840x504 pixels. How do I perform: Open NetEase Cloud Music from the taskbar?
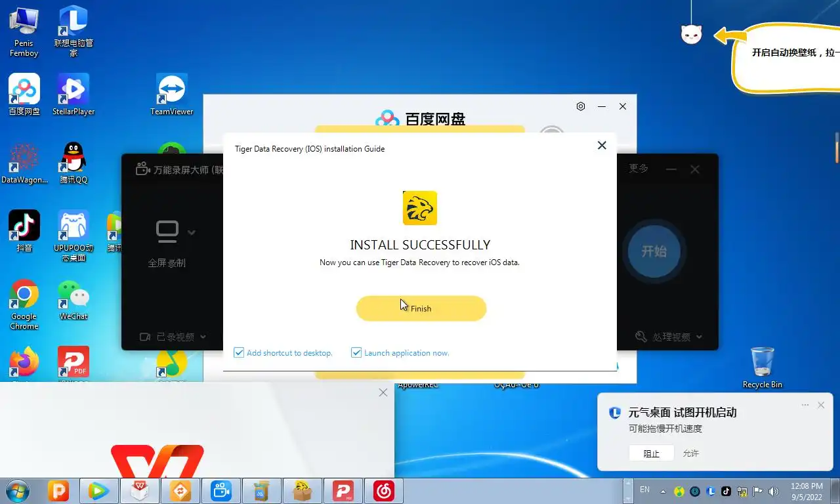[384, 491]
